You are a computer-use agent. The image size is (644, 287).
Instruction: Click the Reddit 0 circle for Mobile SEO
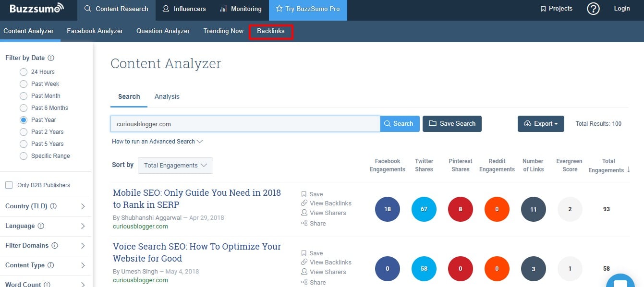coord(497,209)
